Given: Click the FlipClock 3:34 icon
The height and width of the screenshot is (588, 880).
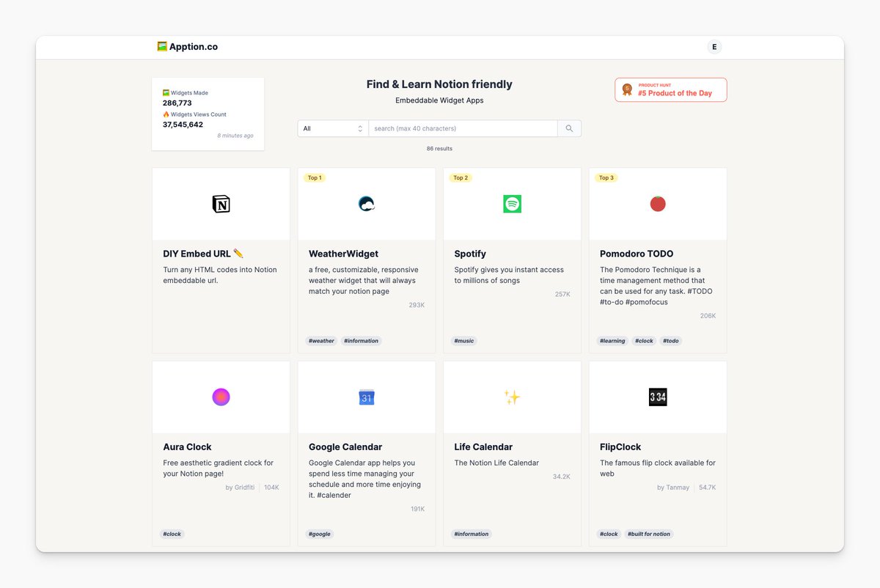Looking at the screenshot, I should coord(658,397).
